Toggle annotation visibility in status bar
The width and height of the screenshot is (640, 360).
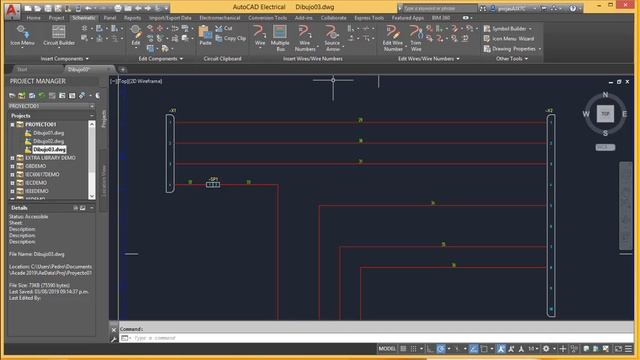click(501, 349)
